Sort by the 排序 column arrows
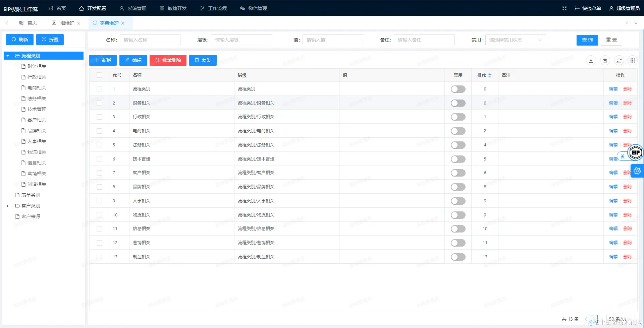644x328 pixels. (490, 75)
